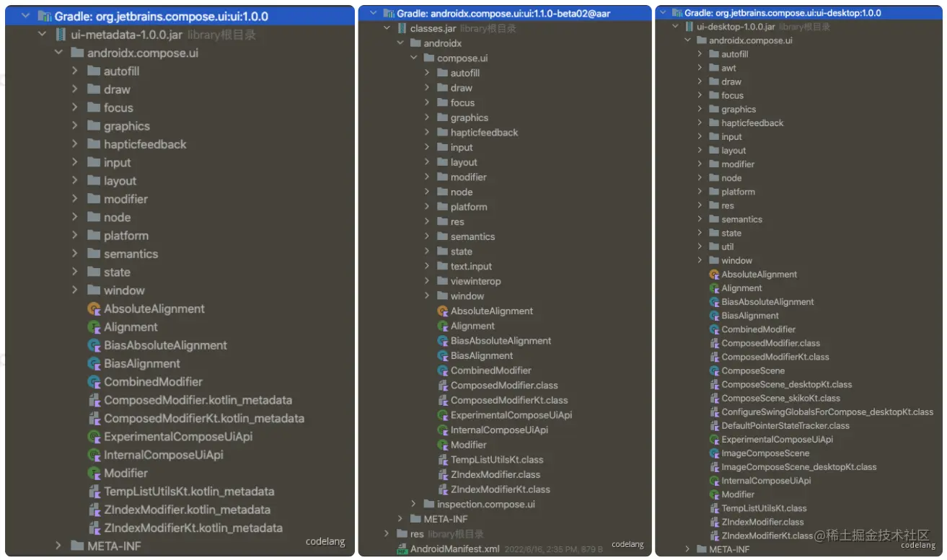Click ui-desktop-1.0.0.jar archive icon
The height and width of the screenshot is (560, 947).
point(689,27)
